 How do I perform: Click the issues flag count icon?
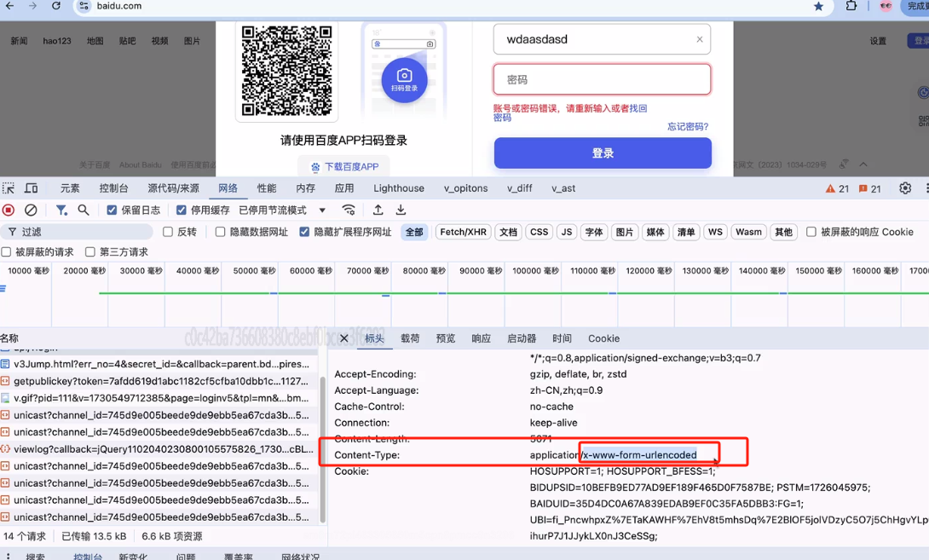[863, 188]
